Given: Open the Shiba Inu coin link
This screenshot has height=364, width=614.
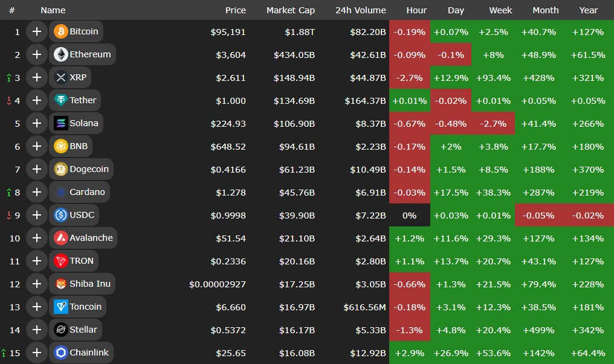Looking at the screenshot, I should pyautogui.click(x=89, y=284).
